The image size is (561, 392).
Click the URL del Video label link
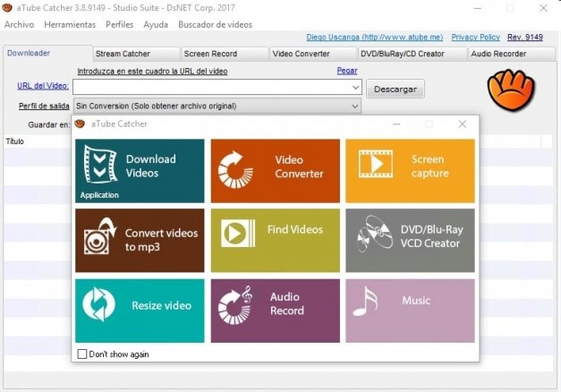(x=43, y=86)
